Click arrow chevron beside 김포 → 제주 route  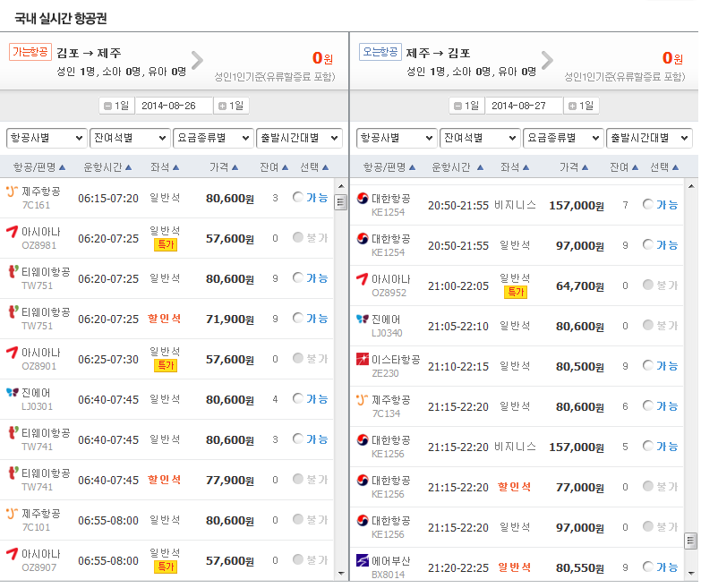198,60
